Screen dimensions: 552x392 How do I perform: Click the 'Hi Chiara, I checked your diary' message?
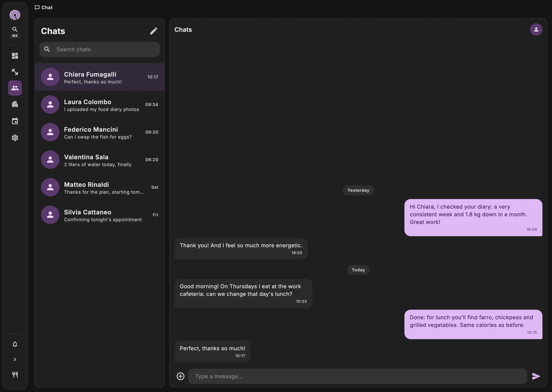(473, 218)
